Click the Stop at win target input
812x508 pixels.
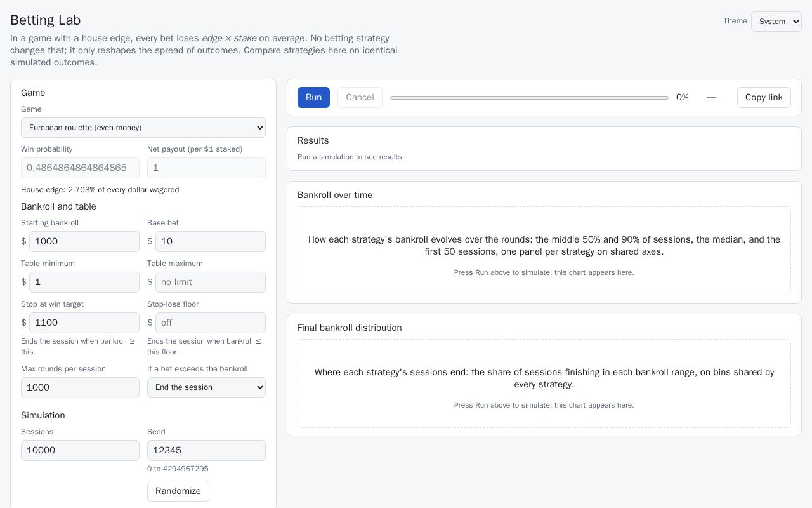pos(84,323)
